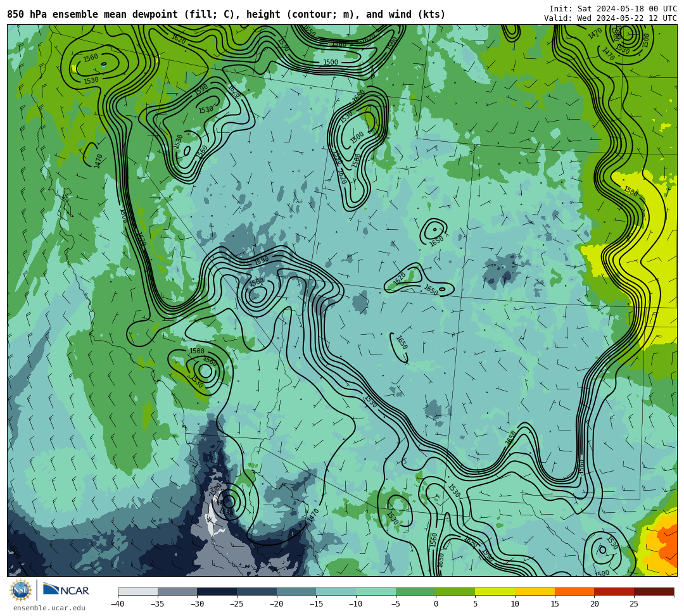
Task: Click the mint green -10 to -5 colorbar swatch
Action: [x=376, y=591]
